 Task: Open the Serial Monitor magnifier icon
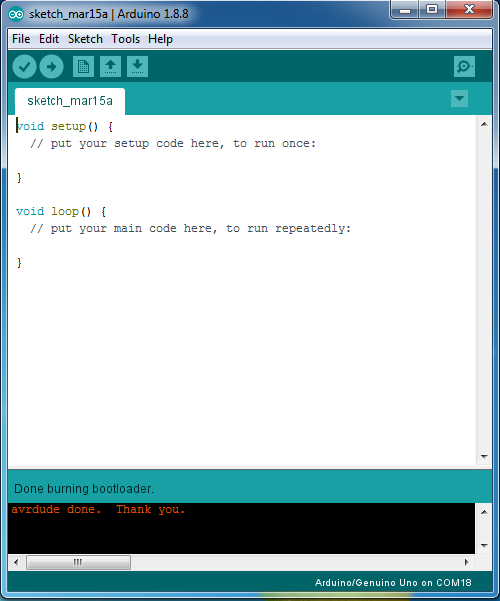point(464,67)
